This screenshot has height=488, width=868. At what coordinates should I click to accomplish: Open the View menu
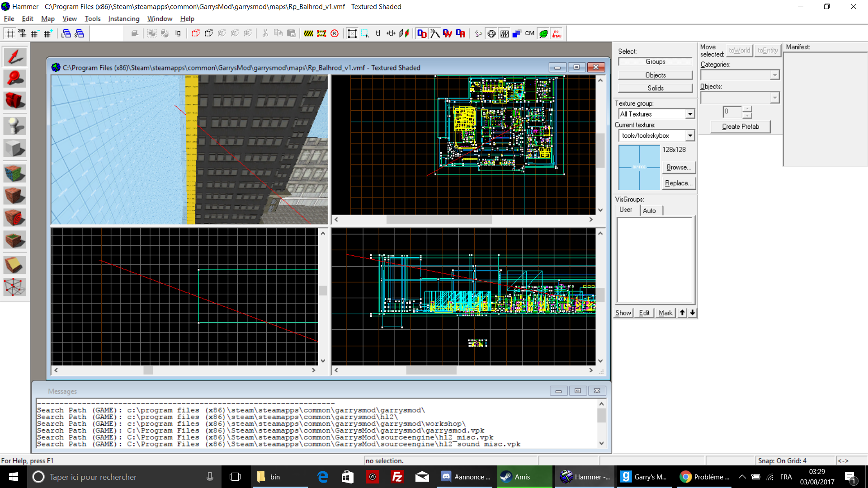coord(70,19)
